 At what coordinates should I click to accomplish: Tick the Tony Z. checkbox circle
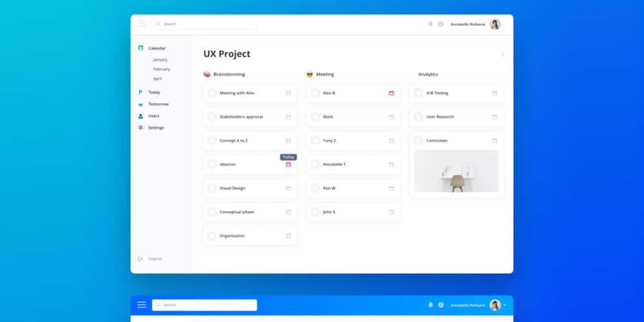[315, 141]
